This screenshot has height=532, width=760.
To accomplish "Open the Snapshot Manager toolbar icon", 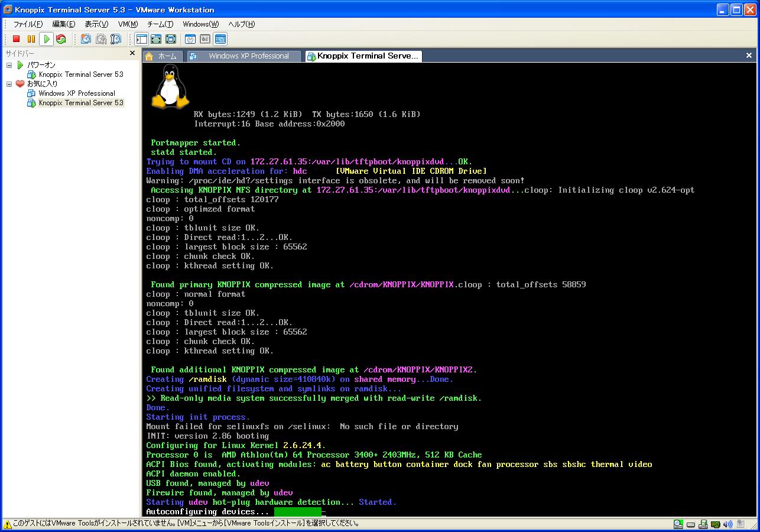I will 116,39.
